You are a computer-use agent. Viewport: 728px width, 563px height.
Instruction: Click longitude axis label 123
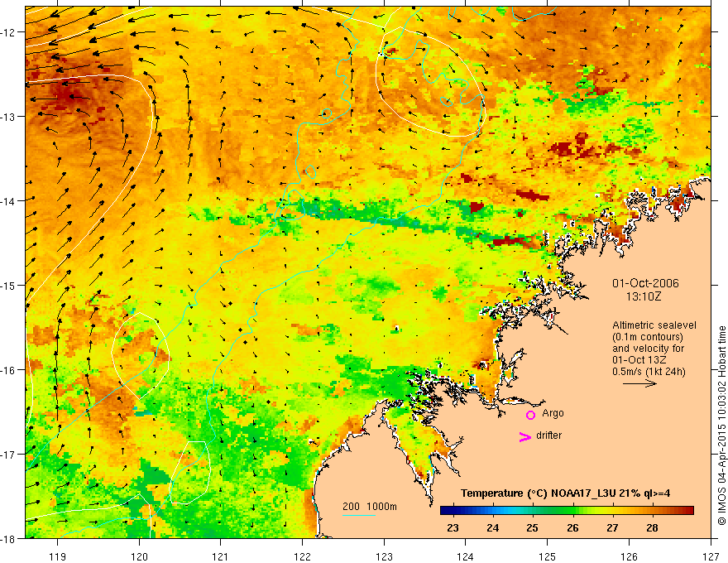384,556
